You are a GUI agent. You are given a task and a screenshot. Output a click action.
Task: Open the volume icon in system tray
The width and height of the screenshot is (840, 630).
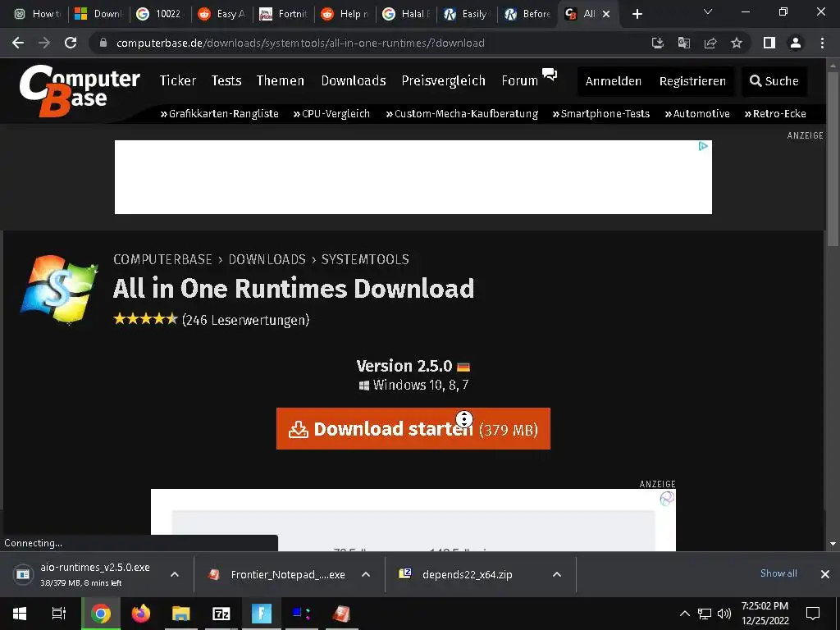pos(724,614)
